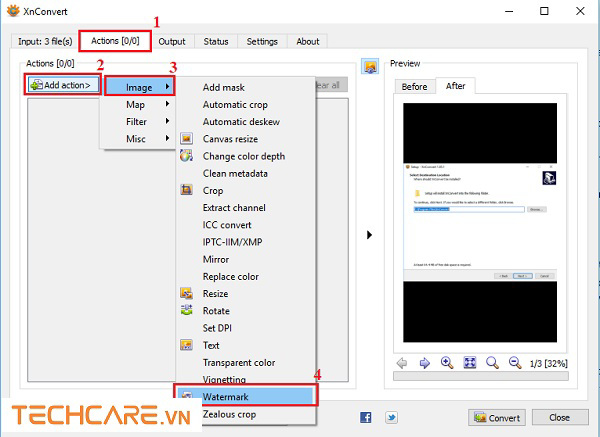Viewport: 600px width, 437px height.
Task: Switch to the About tab
Action: point(308,41)
